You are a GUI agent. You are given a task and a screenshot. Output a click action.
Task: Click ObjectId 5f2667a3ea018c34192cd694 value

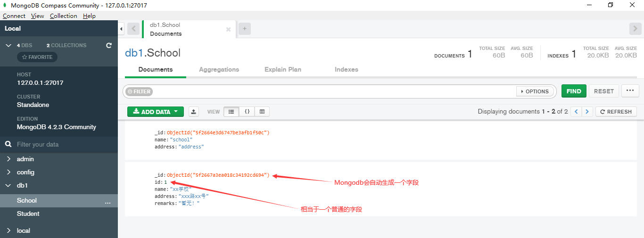tap(218, 175)
